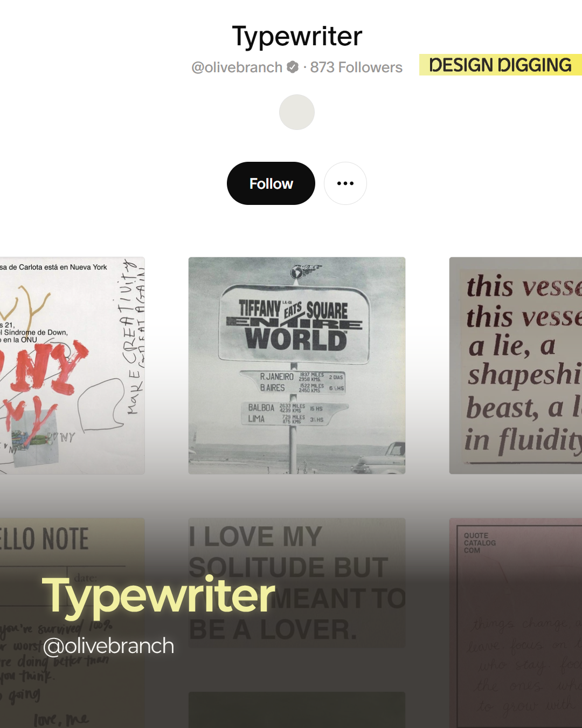The width and height of the screenshot is (582, 728).
Task: Open the dark pin below the solitude quote
Action: (x=297, y=710)
